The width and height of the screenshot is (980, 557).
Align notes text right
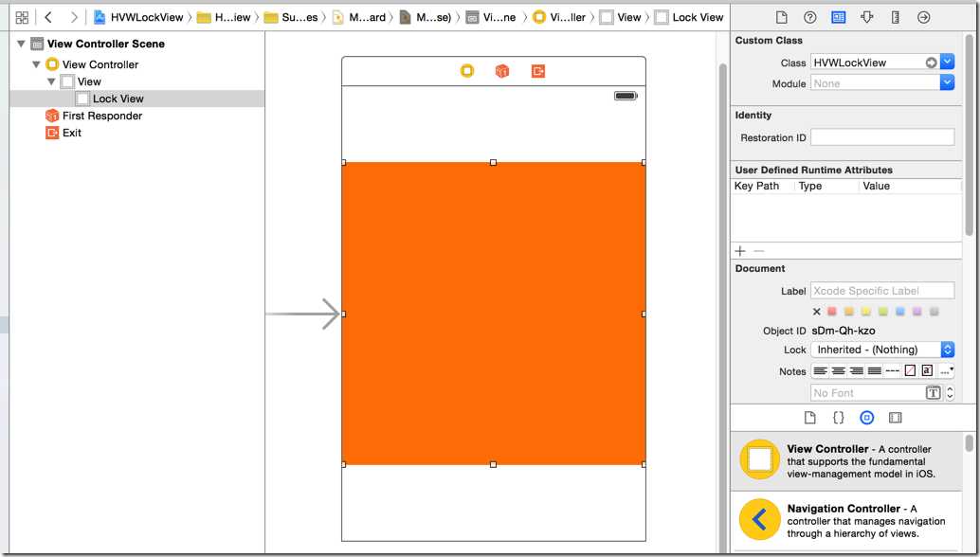tap(857, 371)
